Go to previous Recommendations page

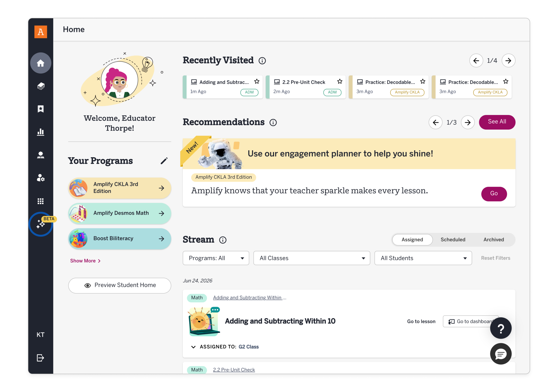click(x=436, y=122)
